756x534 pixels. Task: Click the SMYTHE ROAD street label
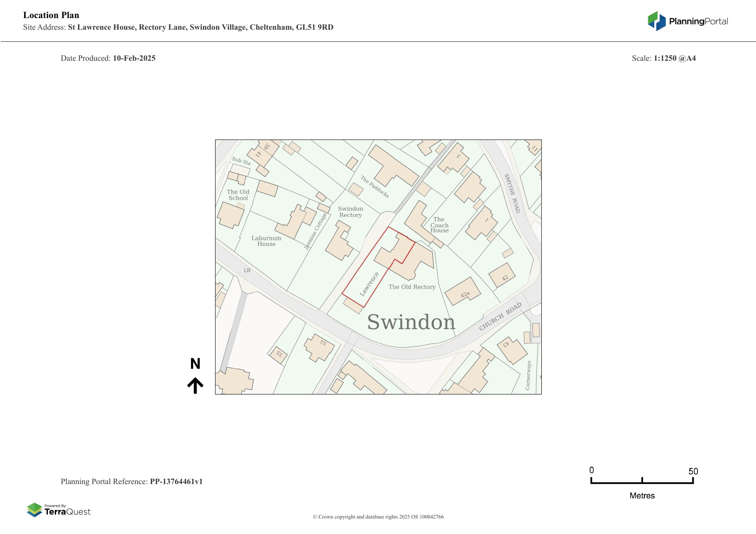[x=512, y=193]
